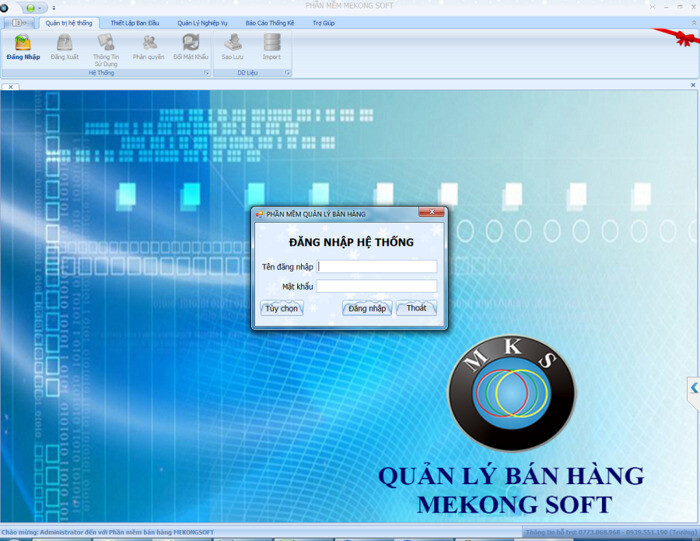
Task: Select the Quản trị hệ thống tab
Action: [x=69, y=23]
